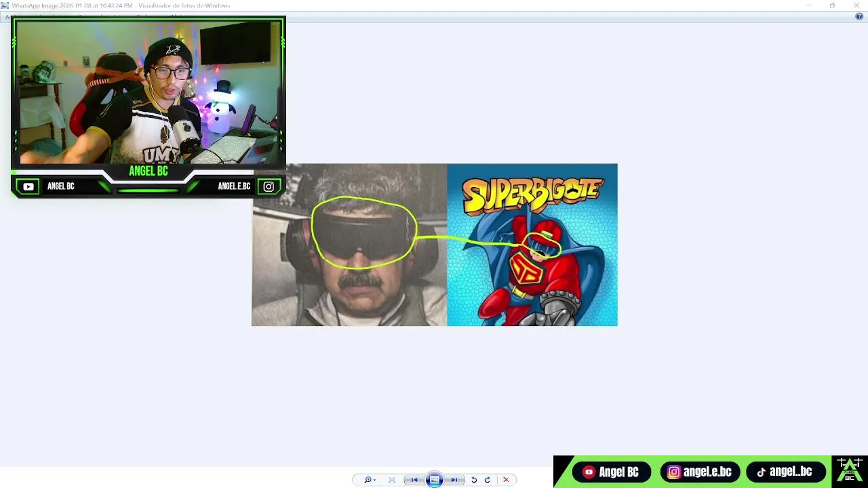Go to the previous photo
The image size is (868, 488).
[413, 480]
